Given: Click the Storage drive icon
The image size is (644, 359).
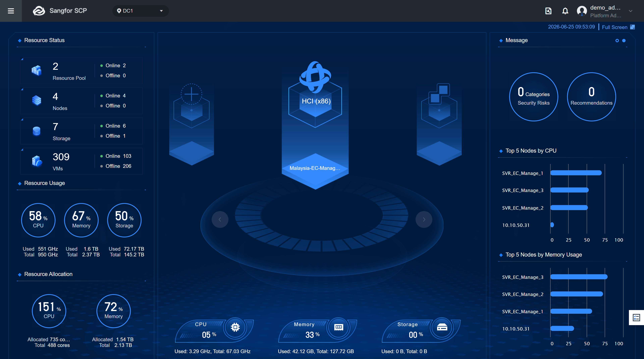Looking at the screenshot, I should pyautogui.click(x=442, y=327).
